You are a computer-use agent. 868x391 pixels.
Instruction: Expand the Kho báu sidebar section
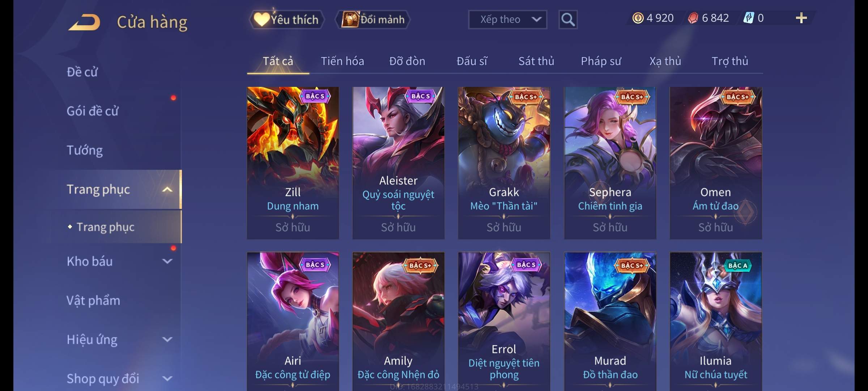click(167, 261)
